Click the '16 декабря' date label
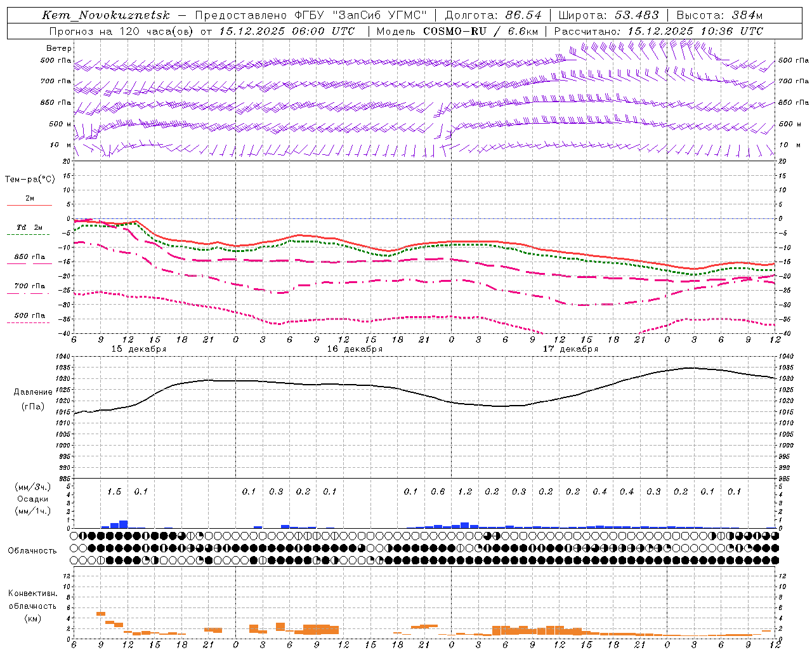Screen dimensions: 812x650 [355, 349]
